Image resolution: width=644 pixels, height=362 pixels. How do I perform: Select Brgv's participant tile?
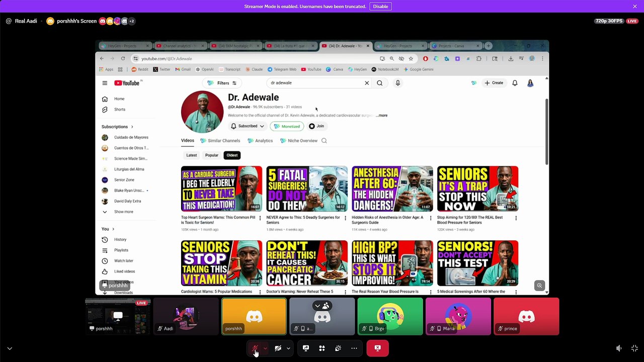point(390,316)
